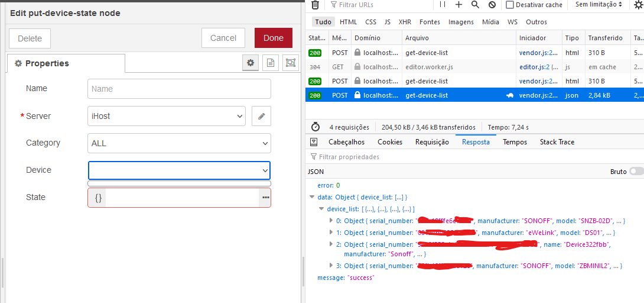Click the Properties gear tab icon
This screenshot has width=644, height=303.
[18, 63]
